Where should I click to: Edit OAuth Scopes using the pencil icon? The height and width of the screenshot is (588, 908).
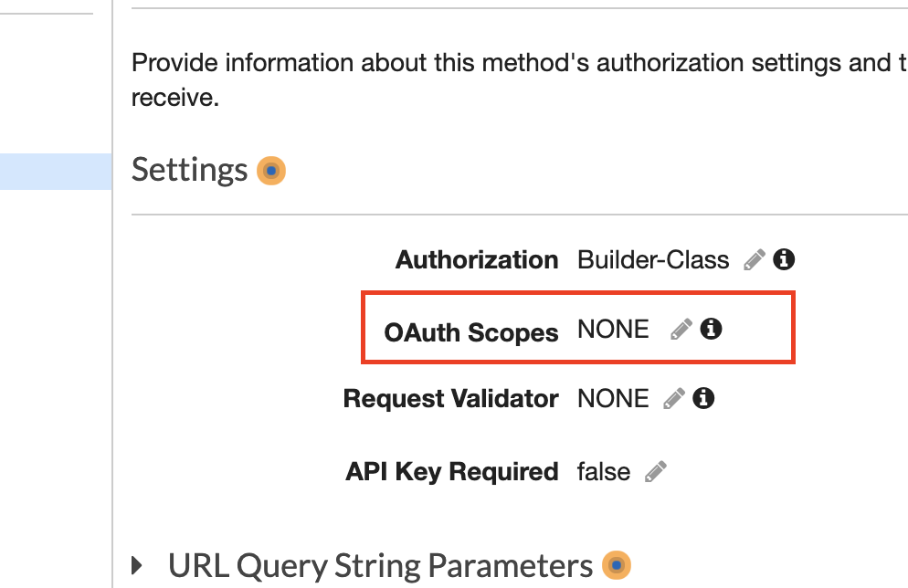pos(681,330)
